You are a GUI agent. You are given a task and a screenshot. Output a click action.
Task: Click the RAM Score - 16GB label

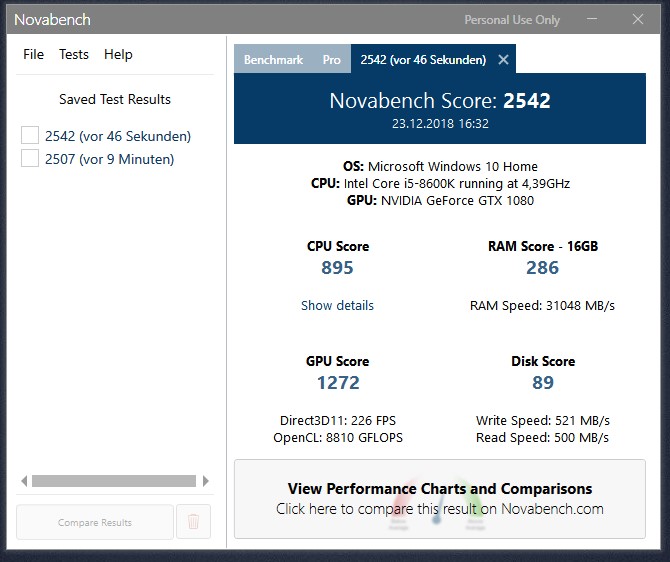[543, 246]
